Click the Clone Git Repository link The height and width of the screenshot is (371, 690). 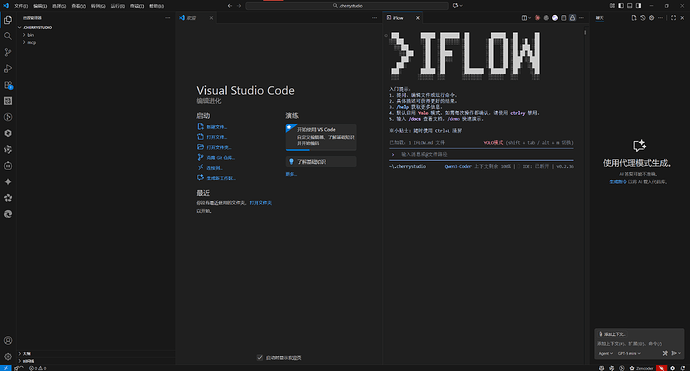pyautogui.click(x=216, y=158)
